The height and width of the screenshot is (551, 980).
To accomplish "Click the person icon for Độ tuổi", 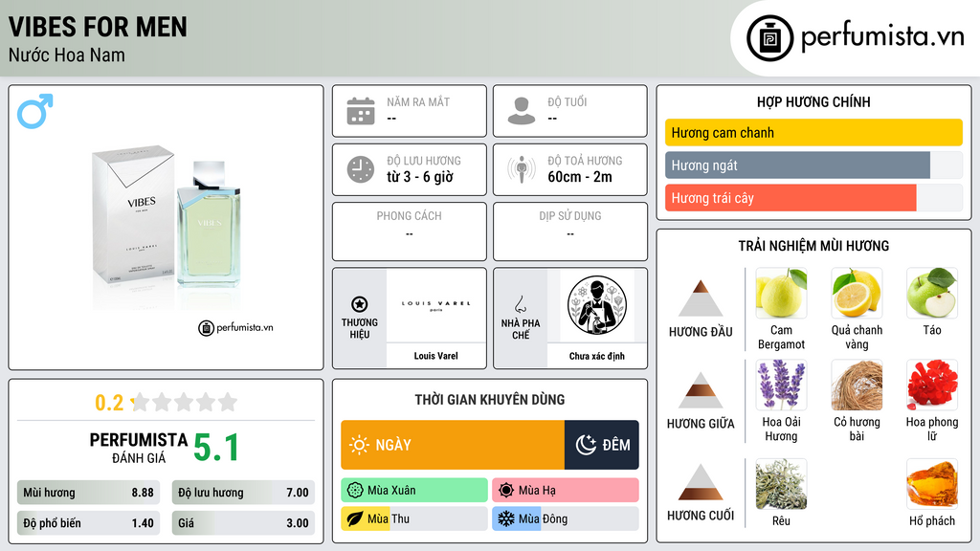I will pos(522,111).
